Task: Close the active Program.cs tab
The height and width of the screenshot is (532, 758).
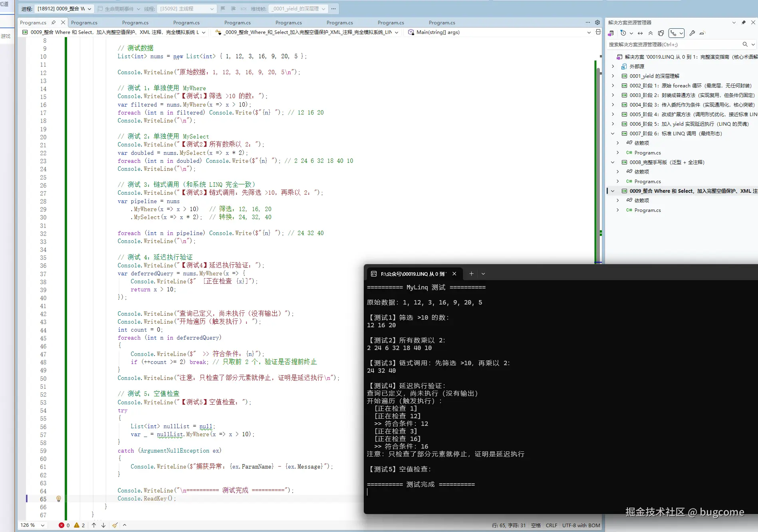Action: click(x=63, y=22)
